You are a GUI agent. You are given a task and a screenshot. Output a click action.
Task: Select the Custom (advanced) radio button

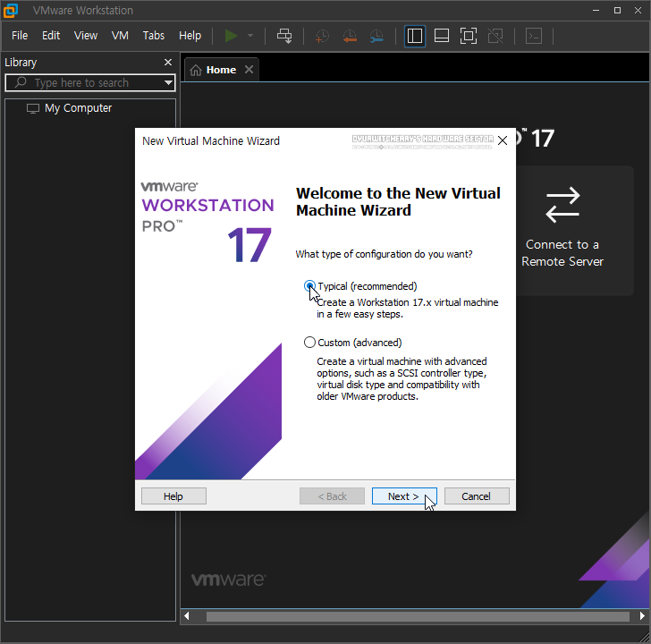309,343
